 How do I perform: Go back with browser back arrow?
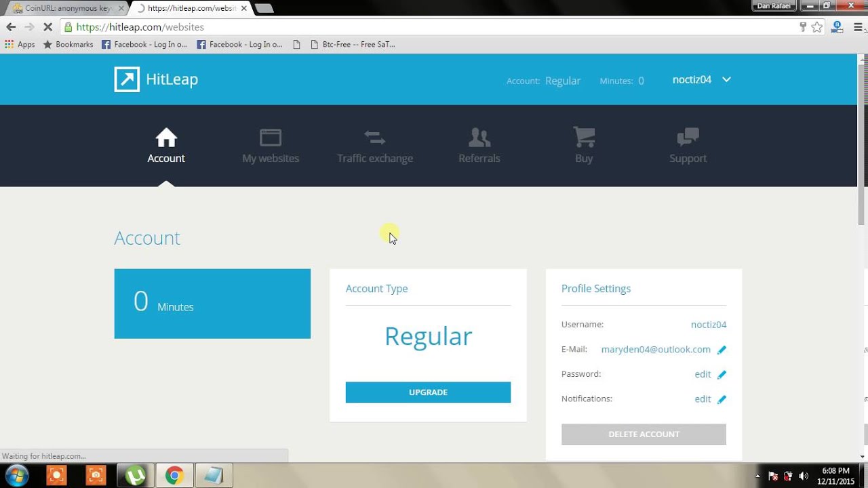[11, 27]
